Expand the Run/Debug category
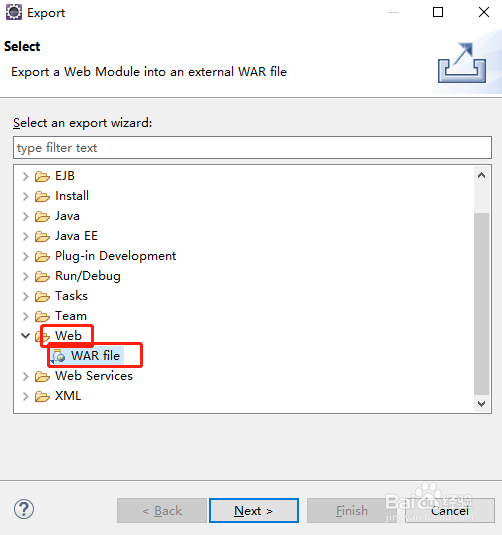 click(x=26, y=276)
